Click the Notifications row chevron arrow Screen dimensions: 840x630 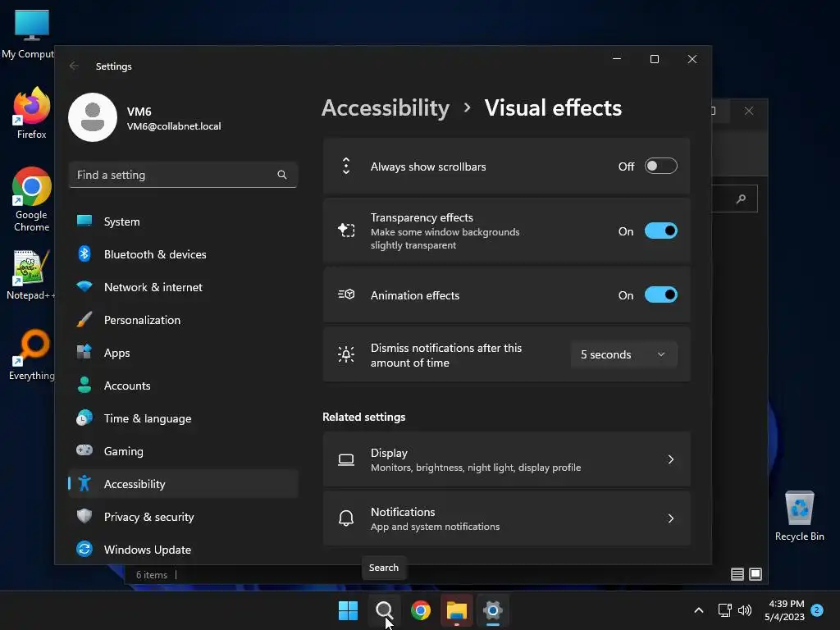670,518
